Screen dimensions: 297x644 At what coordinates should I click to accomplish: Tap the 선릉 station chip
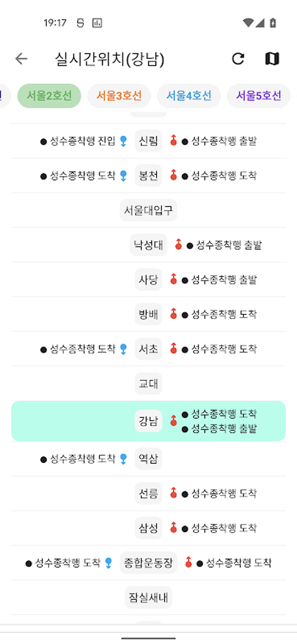point(148,493)
